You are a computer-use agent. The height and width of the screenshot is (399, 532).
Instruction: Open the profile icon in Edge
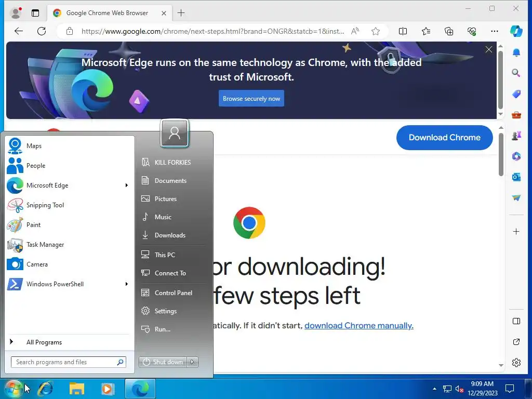(16, 13)
